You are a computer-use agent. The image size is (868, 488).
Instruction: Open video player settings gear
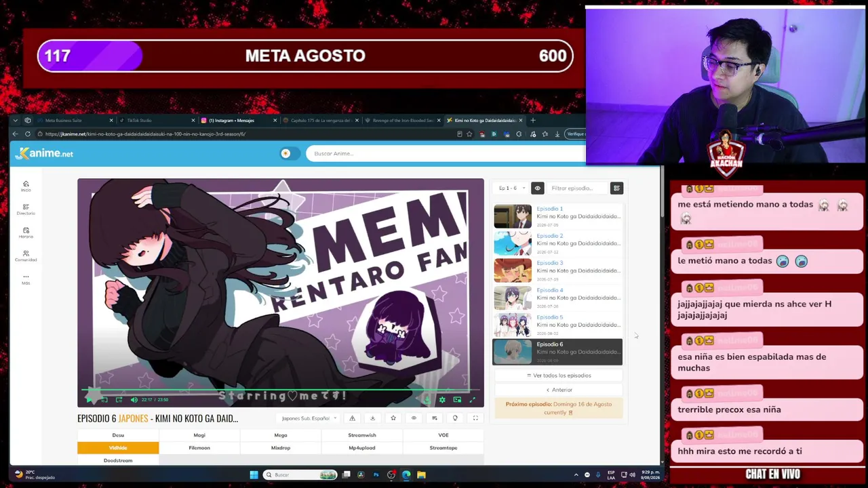coord(442,399)
